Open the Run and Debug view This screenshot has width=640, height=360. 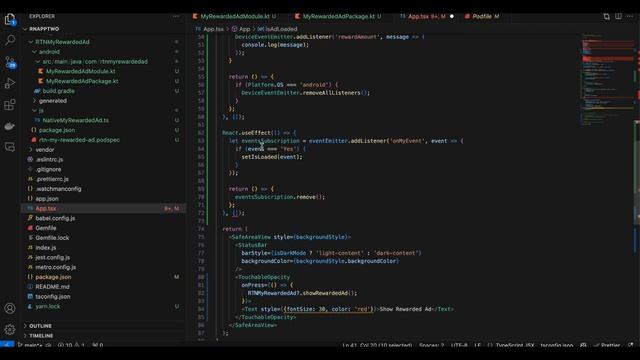[10, 83]
